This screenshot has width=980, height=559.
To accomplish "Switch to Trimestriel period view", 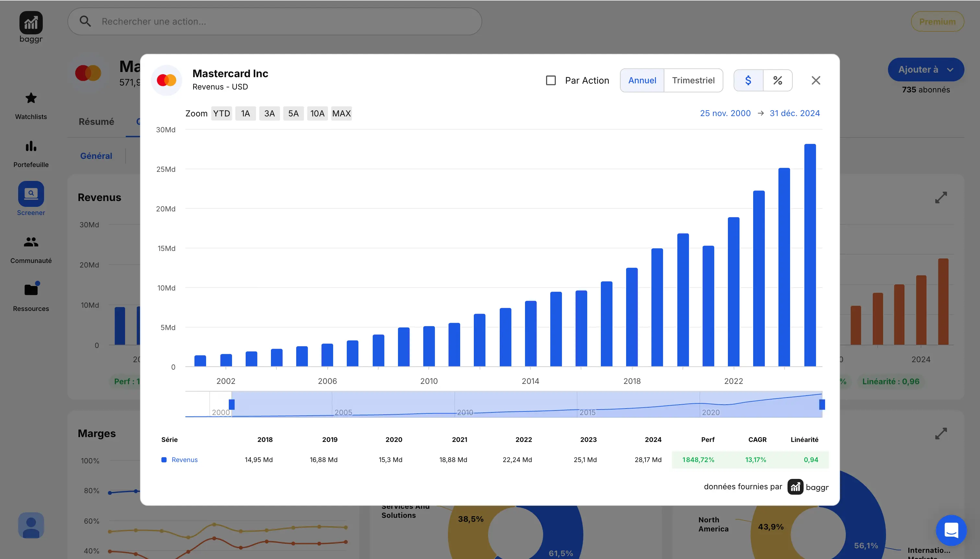I will 693,80.
